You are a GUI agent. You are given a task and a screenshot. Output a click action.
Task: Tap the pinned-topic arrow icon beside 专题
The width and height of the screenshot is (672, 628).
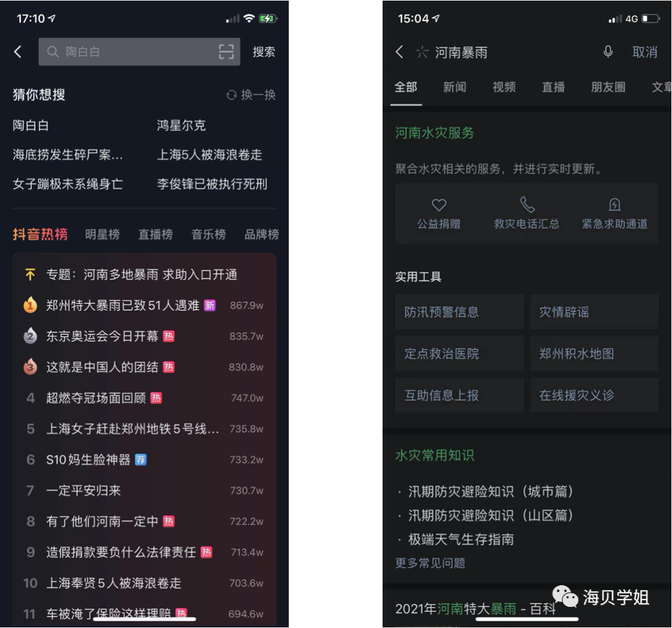(x=30, y=275)
